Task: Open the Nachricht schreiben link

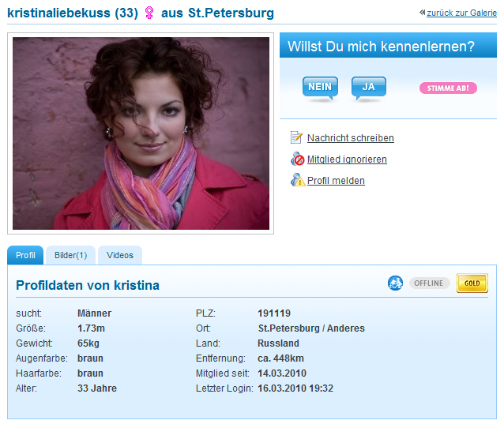Action: 351,138
